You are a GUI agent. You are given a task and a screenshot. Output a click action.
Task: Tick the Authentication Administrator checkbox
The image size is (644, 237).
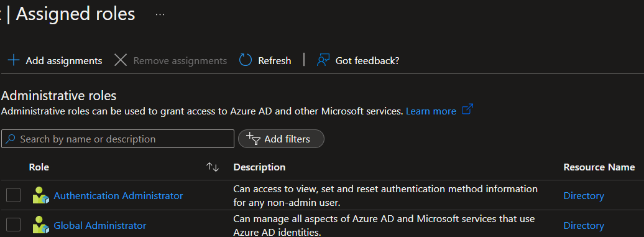pos(13,195)
